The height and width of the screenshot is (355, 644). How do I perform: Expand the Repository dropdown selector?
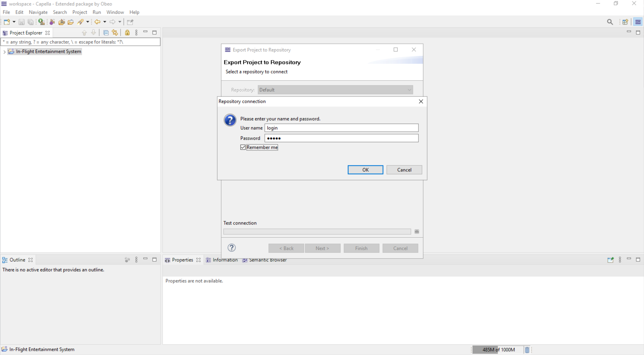point(408,90)
